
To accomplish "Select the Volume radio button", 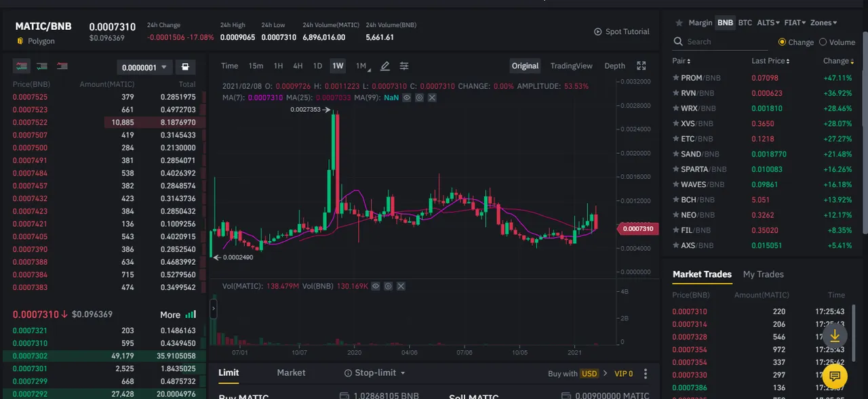I will [x=823, y=42].
